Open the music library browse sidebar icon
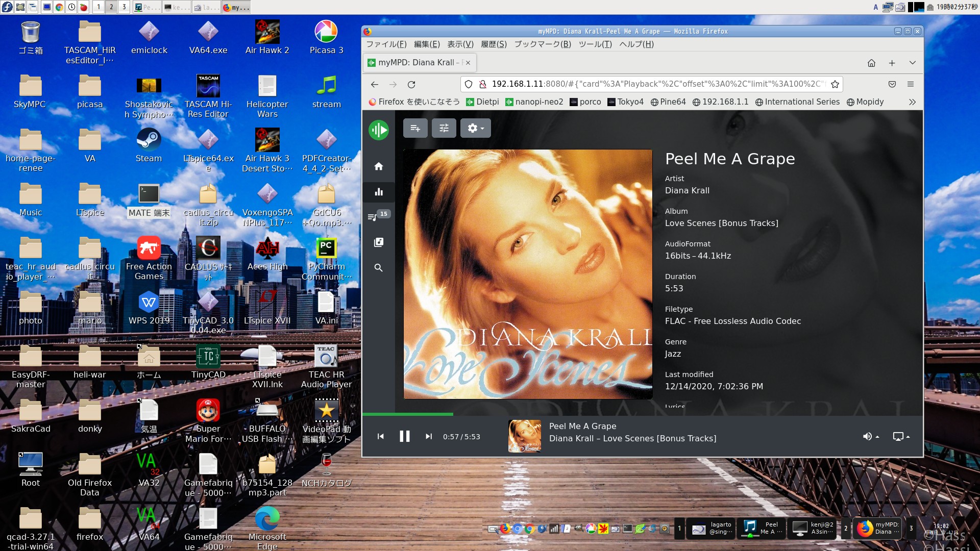Image resolution: width=980 pixels, height=551 pixels. 378,242
